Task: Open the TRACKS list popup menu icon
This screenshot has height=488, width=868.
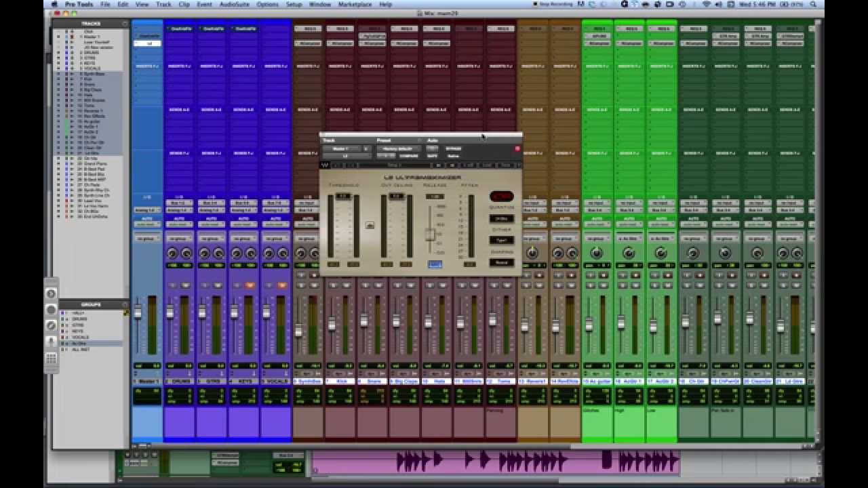Action: 124,24
